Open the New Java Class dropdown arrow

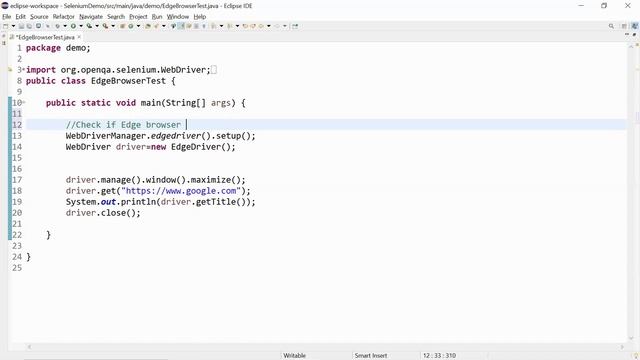138,26
